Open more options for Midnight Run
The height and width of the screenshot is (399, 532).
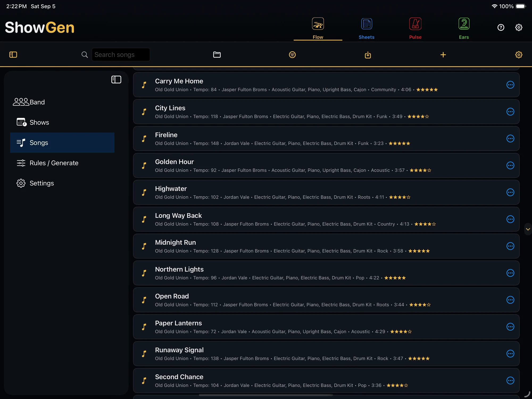pyautogui.click(x=510, y=246)
